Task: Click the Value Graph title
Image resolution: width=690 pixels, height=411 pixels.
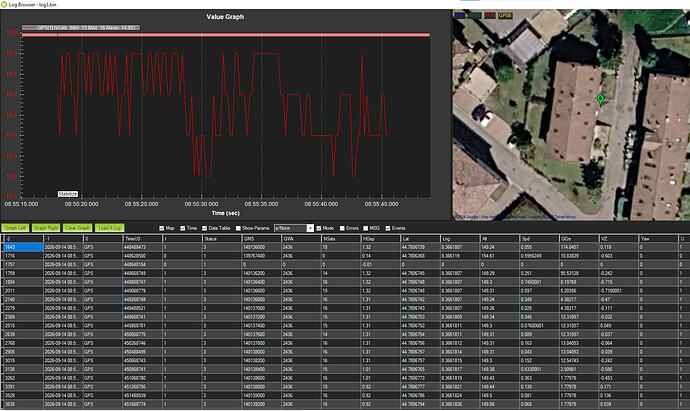Action: (x=225, y=17)
